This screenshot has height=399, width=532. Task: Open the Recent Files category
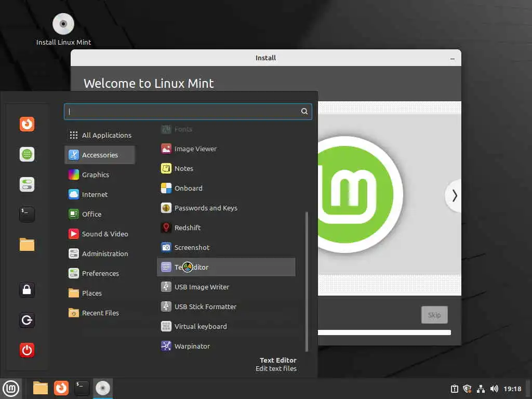100,313
